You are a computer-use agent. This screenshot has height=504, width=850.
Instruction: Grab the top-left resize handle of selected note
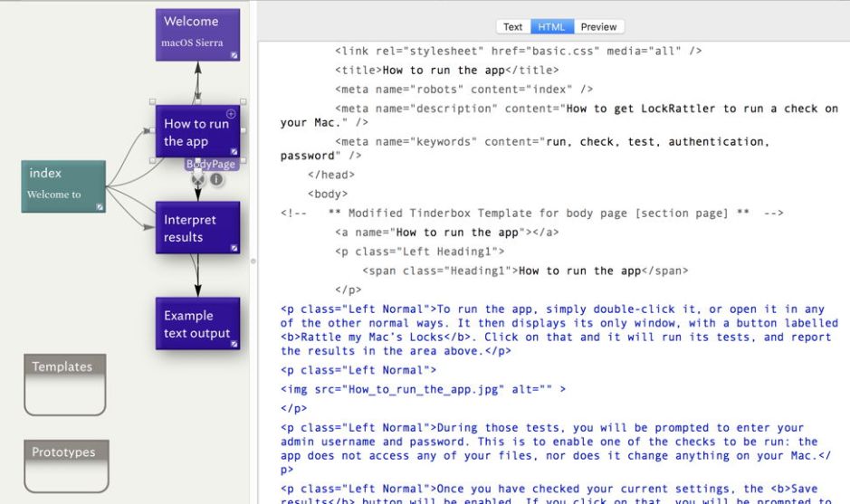[152, 102]
